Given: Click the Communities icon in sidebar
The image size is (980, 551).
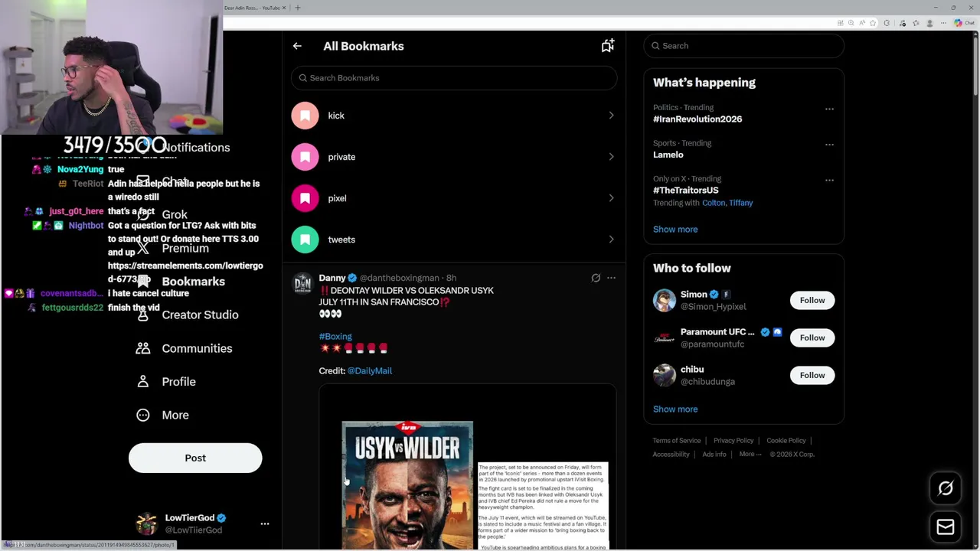Looking at the screenshot, I should (143, 348).
